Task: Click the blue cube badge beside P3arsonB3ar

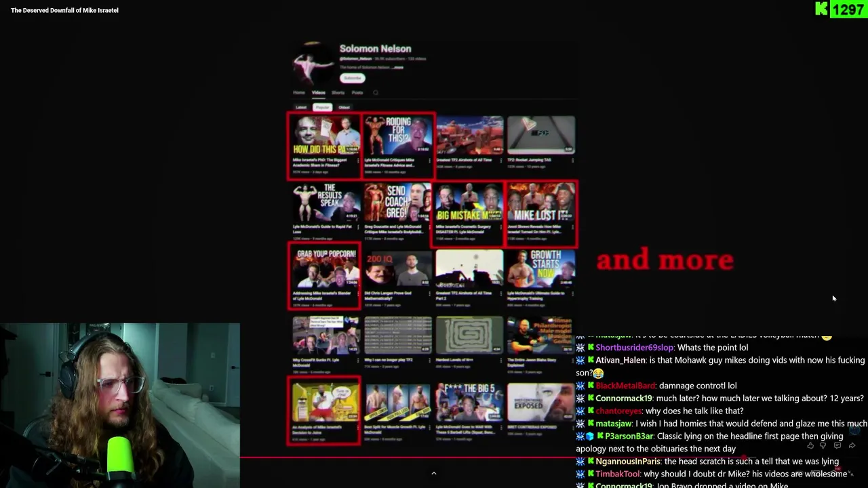Action: [x=590, y=436]
